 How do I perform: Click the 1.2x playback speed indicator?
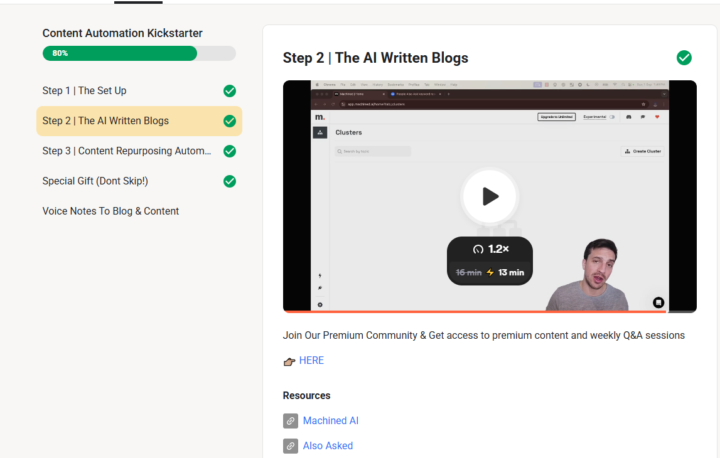tap(490, 249)
